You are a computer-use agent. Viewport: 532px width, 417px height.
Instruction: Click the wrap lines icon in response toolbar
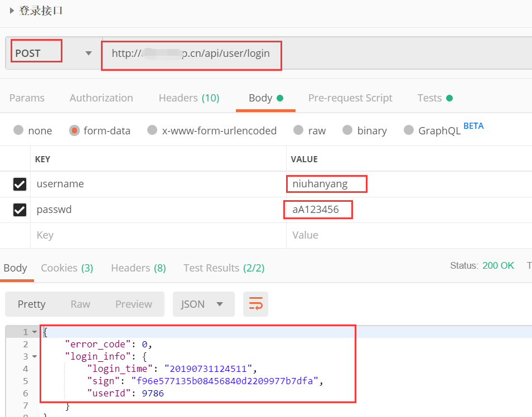[x=255, y=304]
